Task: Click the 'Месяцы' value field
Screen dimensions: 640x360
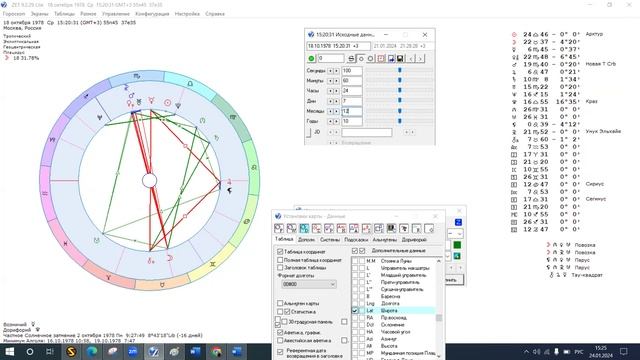Action: (x=351, y=111)
